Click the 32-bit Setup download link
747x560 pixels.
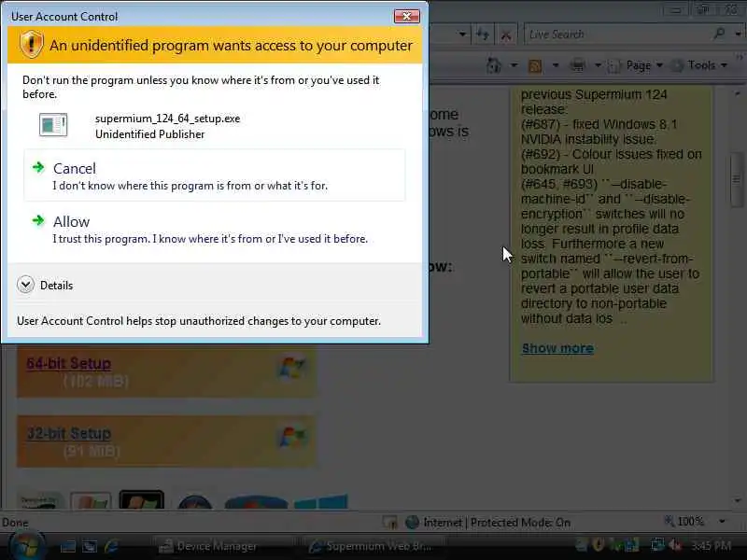click(x=68, y=433)
